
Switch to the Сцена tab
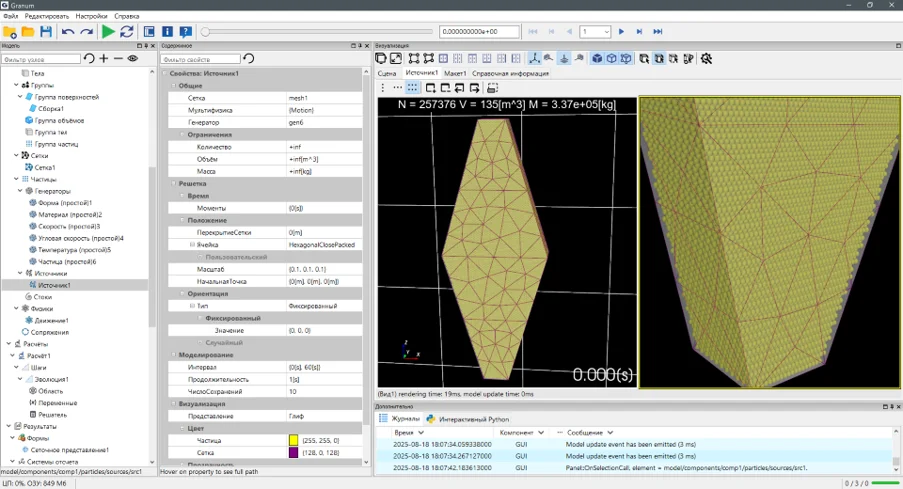click(387, 74)
